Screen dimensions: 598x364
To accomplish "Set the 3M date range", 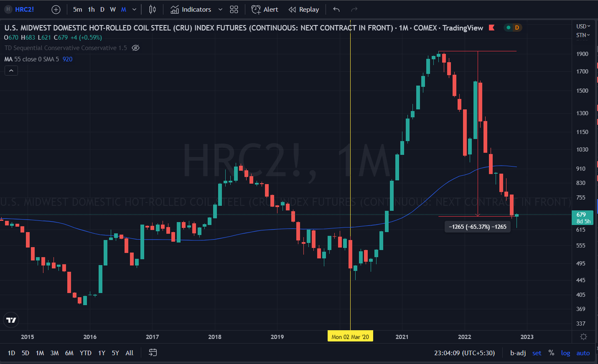I will [x=54, y=353].
